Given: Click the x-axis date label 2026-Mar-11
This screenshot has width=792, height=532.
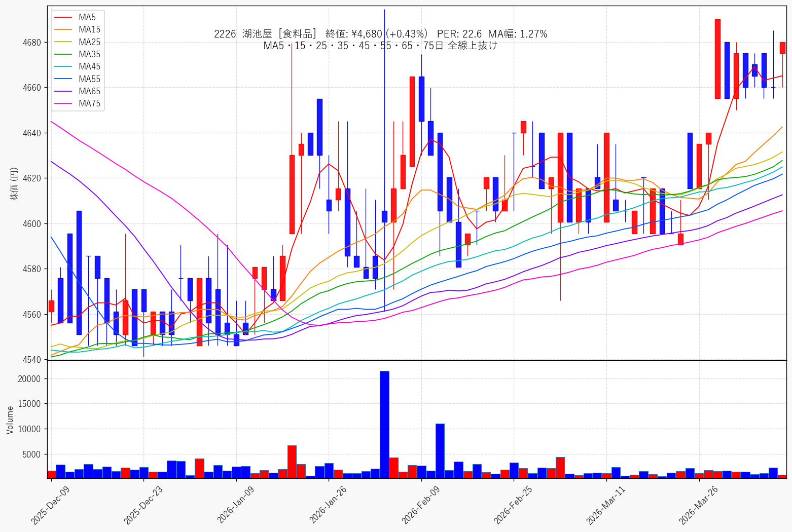Looking at the screenshot, I should tap(605, 505).
